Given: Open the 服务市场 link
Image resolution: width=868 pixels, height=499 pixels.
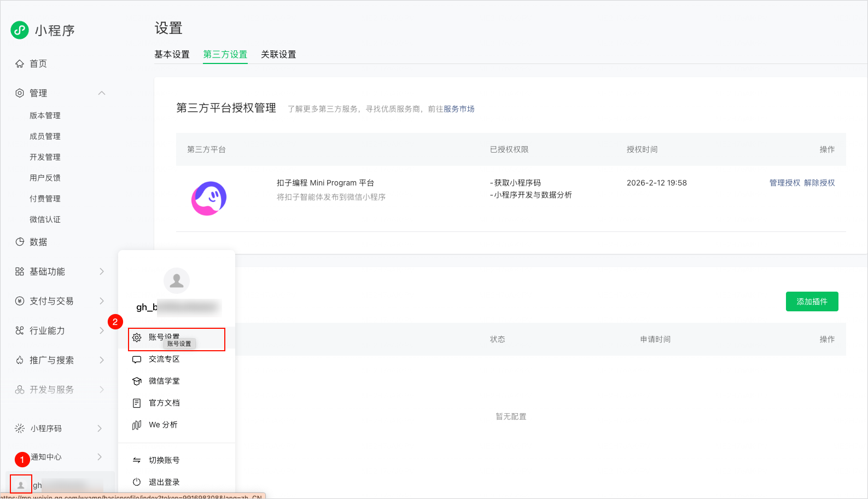Looking at the screenshot, I should (x=459, y=109).
